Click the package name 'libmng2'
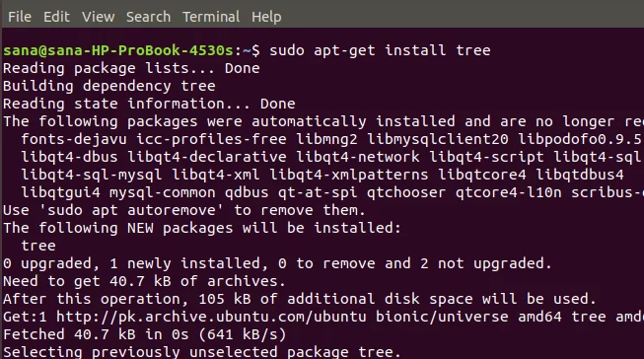Screen dimensions: 644x359 326,139
